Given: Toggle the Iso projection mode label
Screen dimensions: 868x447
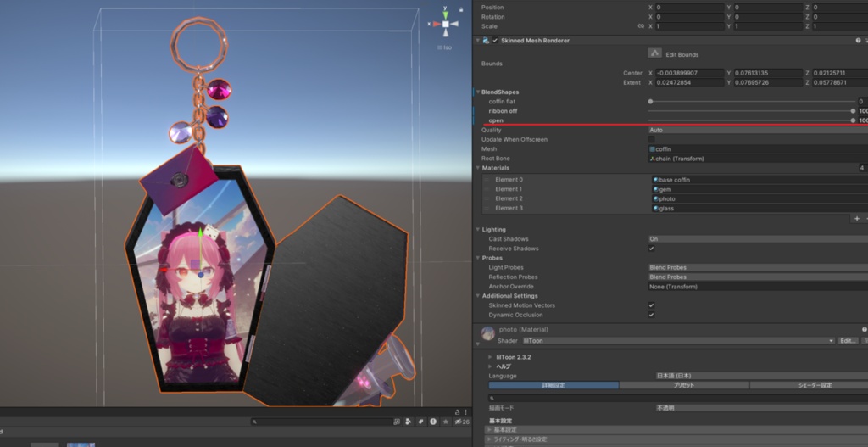Looking at the screenshot, I should coord(444,47).
